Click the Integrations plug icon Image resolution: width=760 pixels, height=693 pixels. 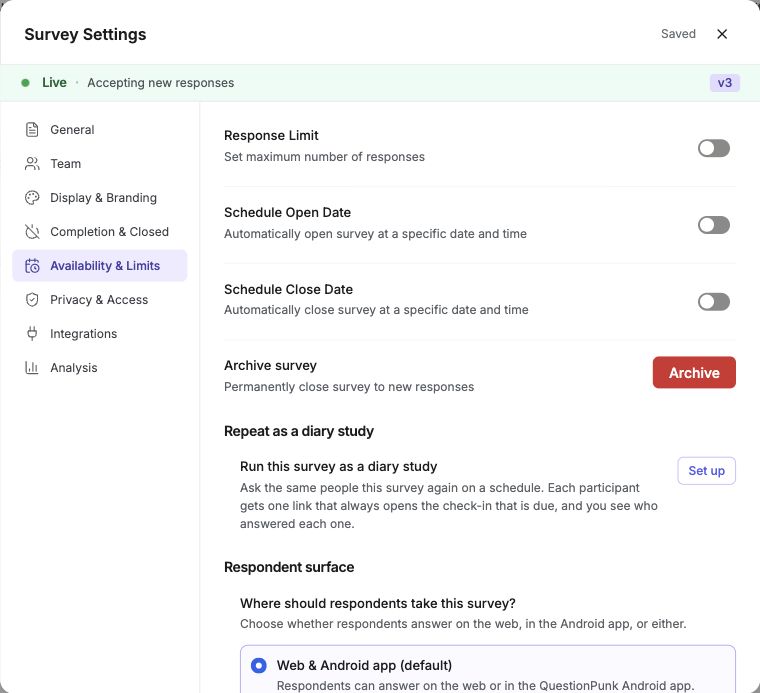tap(32, 333)
